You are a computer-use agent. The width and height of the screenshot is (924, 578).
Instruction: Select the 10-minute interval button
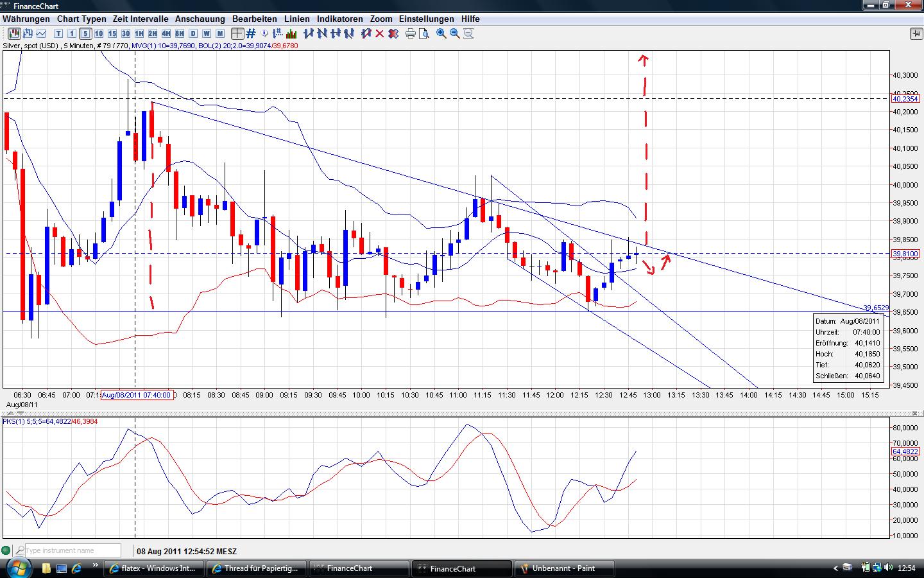pos(99,33)
